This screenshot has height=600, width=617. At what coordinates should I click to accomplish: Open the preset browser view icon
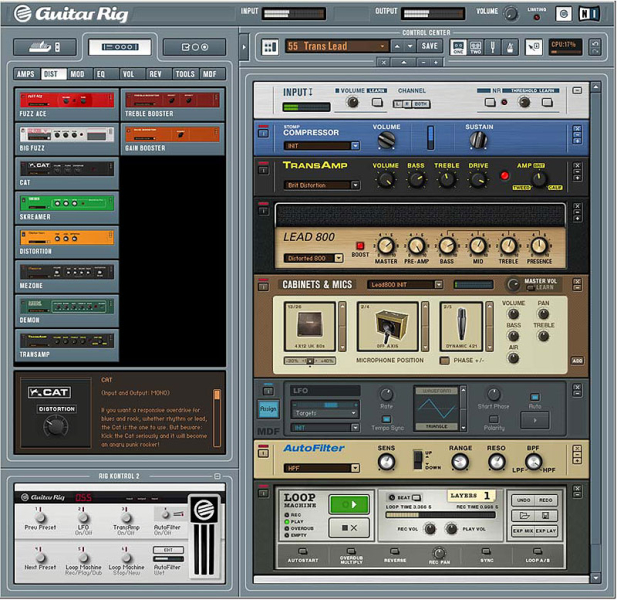[45, 47]
